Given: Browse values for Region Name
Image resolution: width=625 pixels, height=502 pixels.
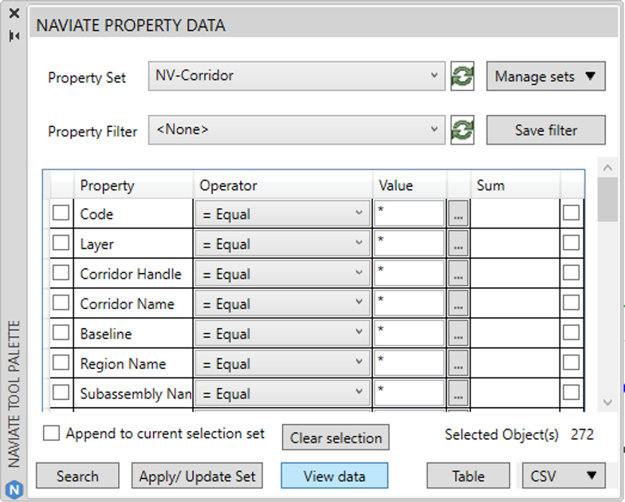Looking at the screenshot, I should pyautogui.click(x=458, y=363).
